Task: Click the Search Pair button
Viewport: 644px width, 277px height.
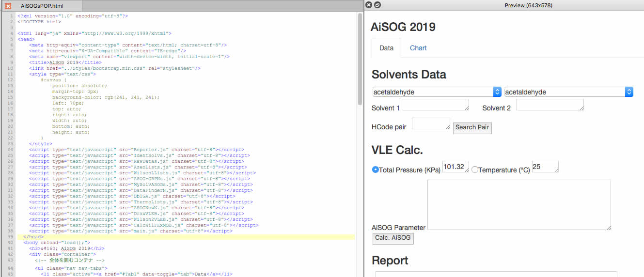Action: click(472, 128)
